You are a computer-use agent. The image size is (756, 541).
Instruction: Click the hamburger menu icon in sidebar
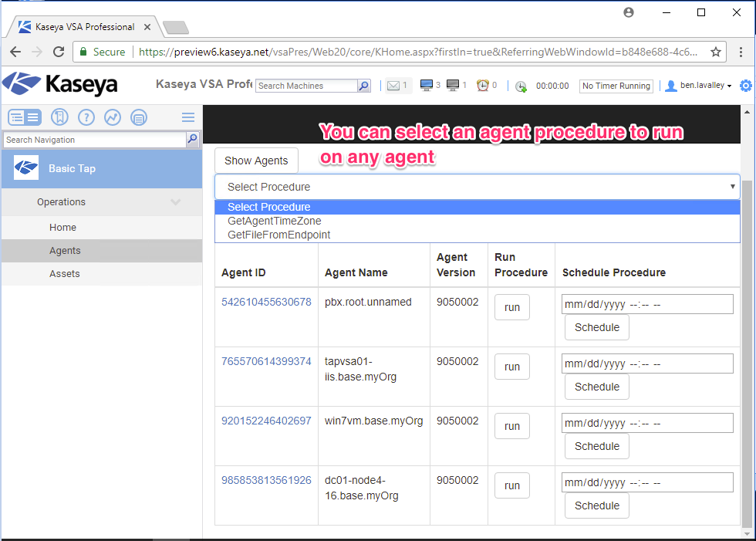(188, 117)
